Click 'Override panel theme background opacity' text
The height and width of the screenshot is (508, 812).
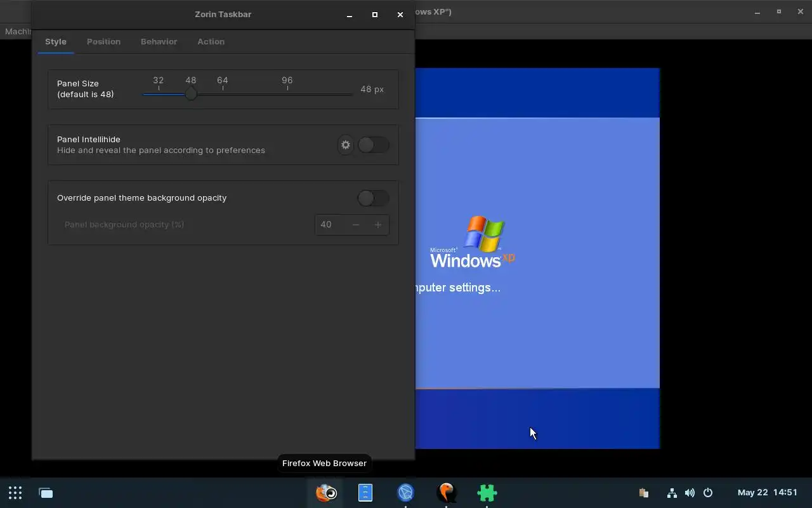click(x=141, y=198)
